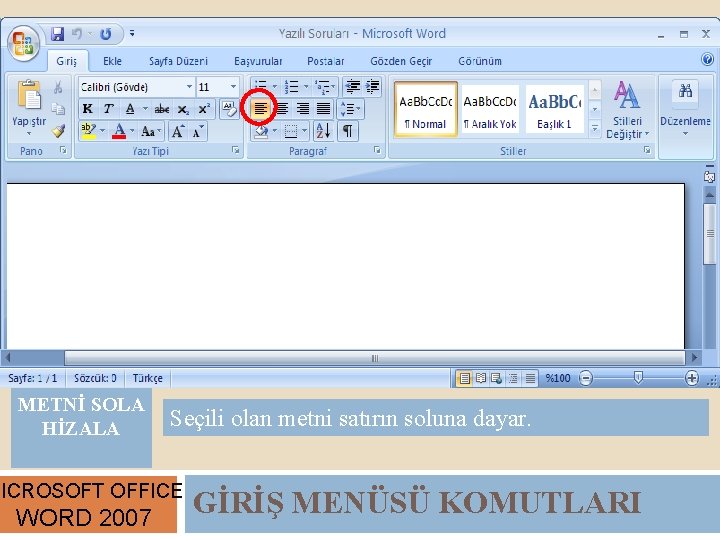Apply multilevel list

pos(322,86)
